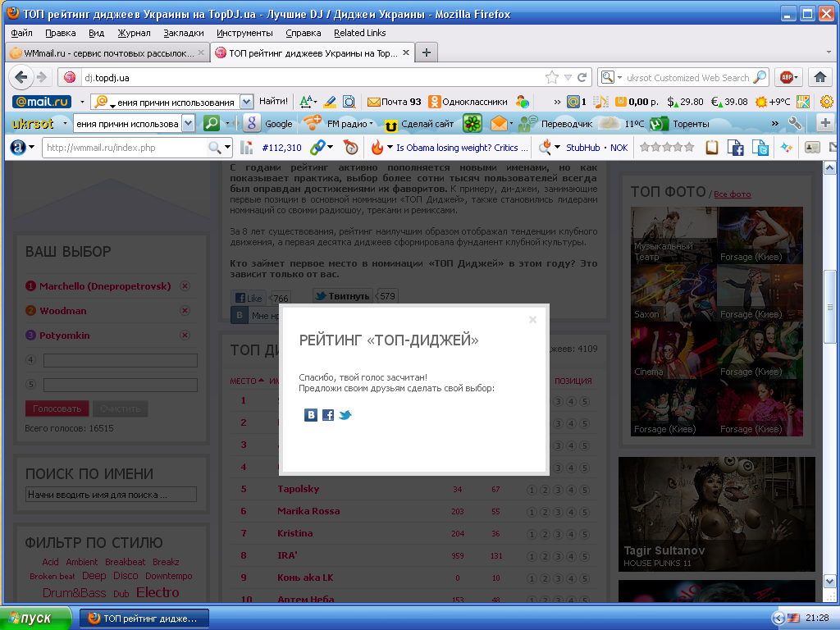Click the Найти! search button
Image resolution: width=840 pixels, height=630 pixels.
[273, 101]
